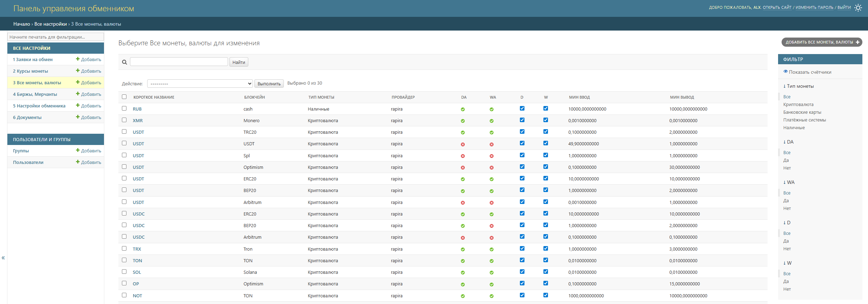Screen dimensions: 868x304
Task: Click the eye icon beside Показать счётчики
Action: 785,72
